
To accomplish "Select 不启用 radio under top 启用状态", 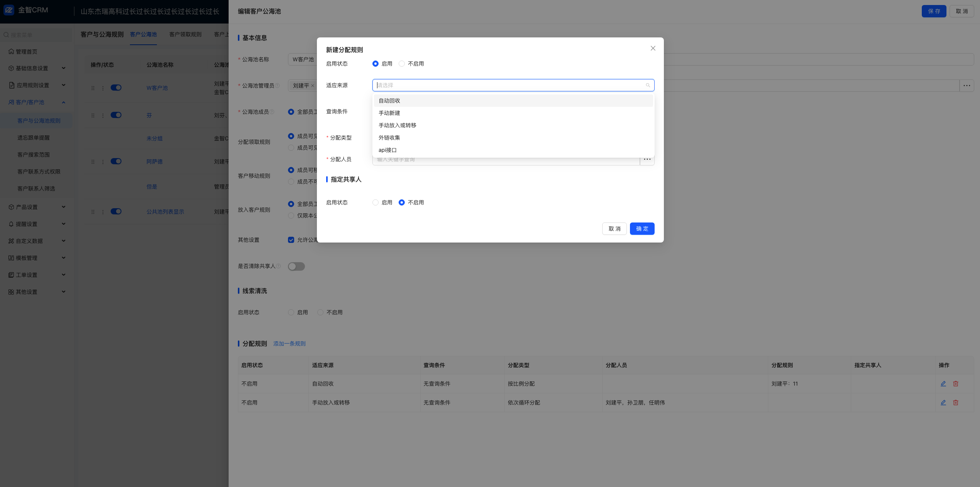I will (x=402, y=64).
